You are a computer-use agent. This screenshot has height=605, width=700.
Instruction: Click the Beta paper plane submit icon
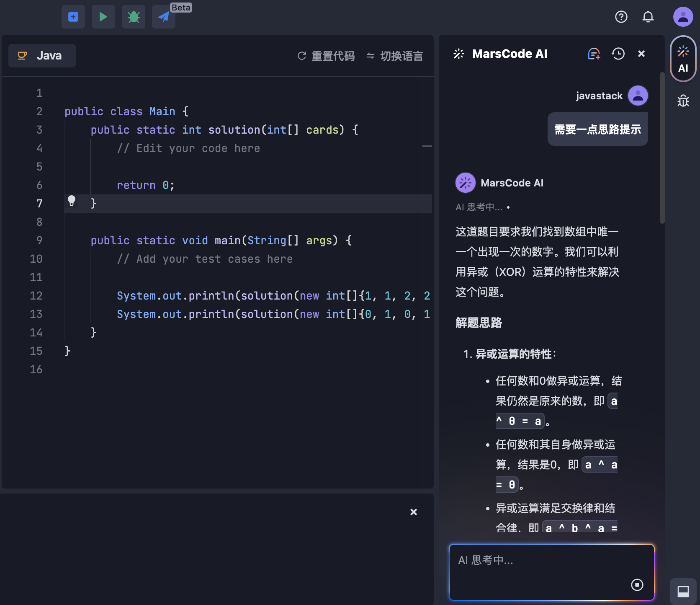click(164, 17)
